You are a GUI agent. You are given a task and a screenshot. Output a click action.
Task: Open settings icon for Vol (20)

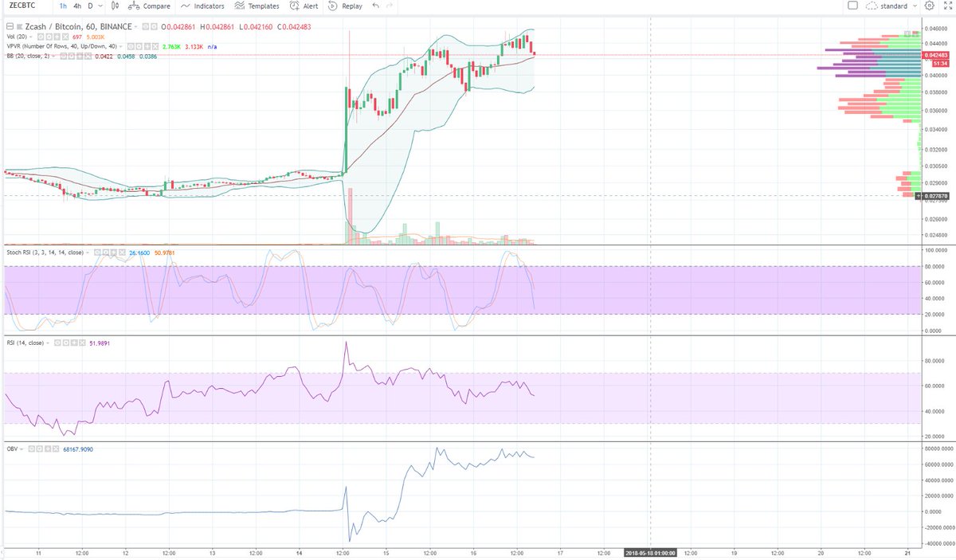tap(49, 37)
